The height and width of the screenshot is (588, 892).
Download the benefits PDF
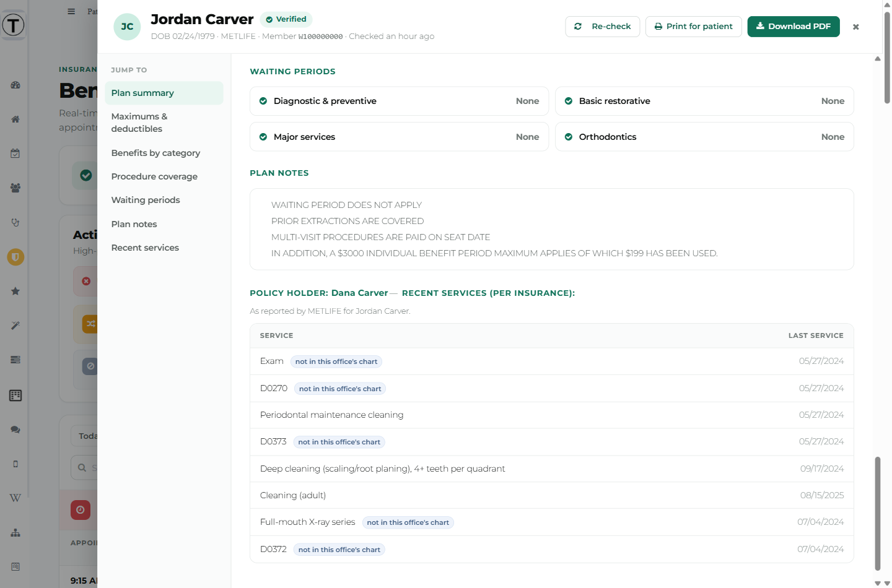(x=794, y=27)
